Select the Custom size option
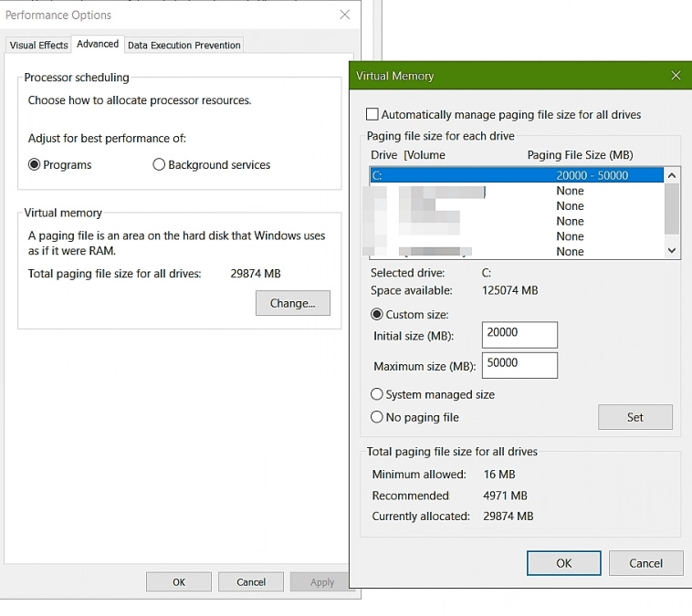The width and height of the screenshot is (692, 616). (377, 315)
